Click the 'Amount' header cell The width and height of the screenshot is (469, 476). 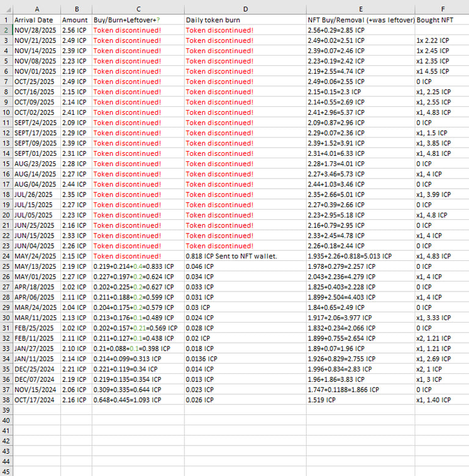[76, 20]
